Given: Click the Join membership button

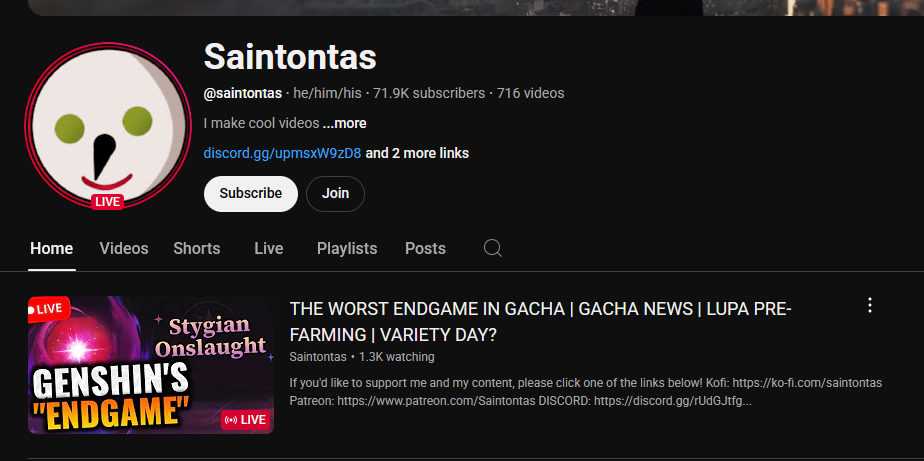Looking at the screenshot, I should pos(335,193).
